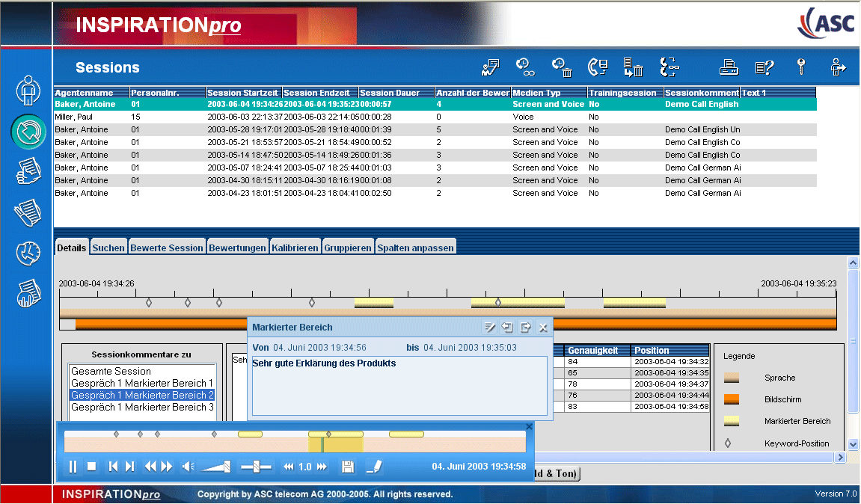The image size is (861, 504).
Task: Mute the player speaker icon
Action: click(188, 467)
